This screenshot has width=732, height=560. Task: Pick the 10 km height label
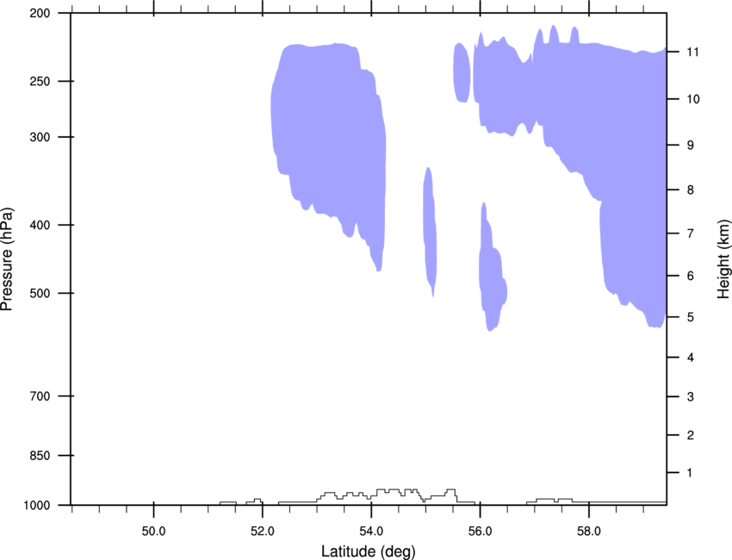pyautogui.click(x=693, y=99)
